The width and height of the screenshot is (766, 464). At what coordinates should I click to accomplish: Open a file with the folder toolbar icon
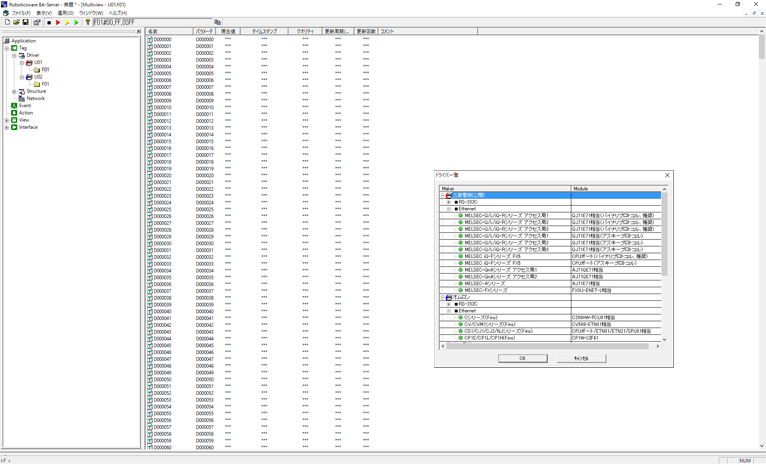16,22
